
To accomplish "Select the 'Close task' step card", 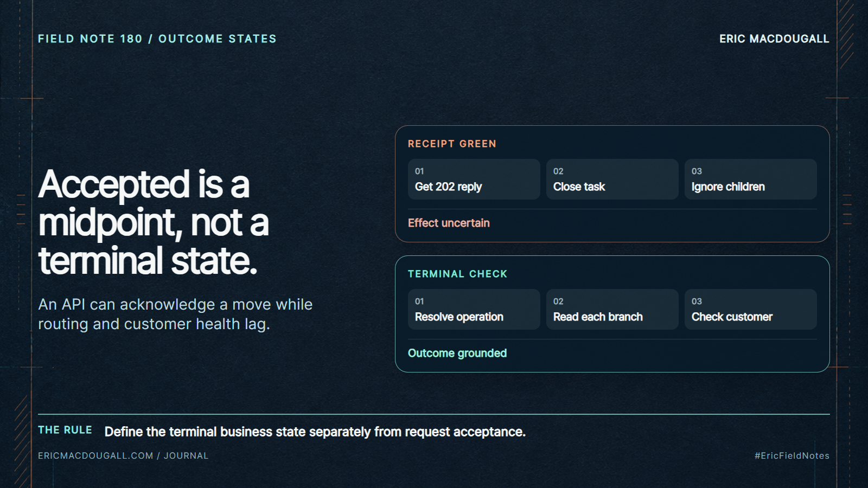I will click(612, 179).
